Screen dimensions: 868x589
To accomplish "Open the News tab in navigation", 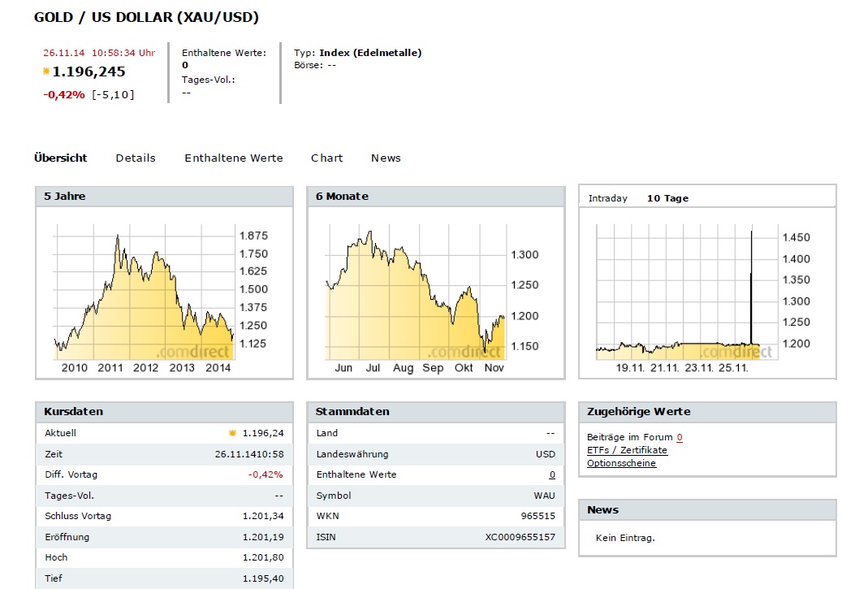I will (386, 158).
